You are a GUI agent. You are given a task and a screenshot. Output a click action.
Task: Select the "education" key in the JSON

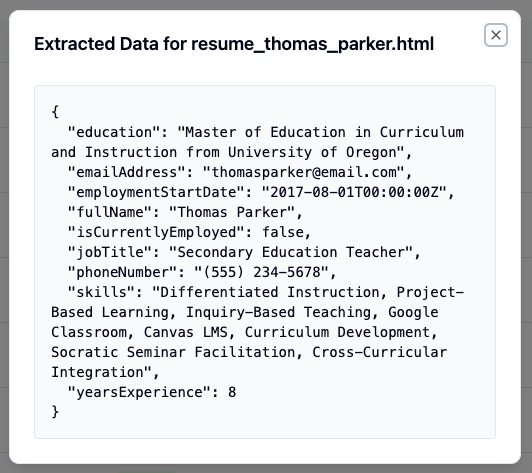tap(114, 132)
